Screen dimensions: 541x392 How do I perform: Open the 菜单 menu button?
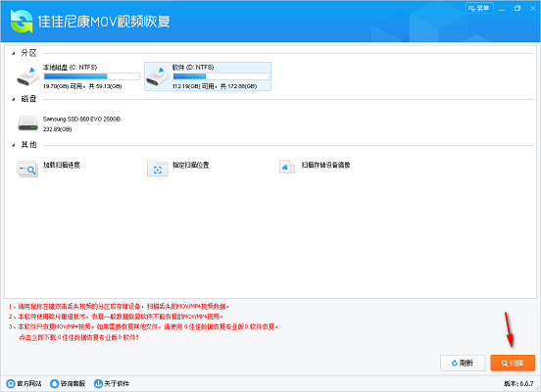click(x=479, y=8)
